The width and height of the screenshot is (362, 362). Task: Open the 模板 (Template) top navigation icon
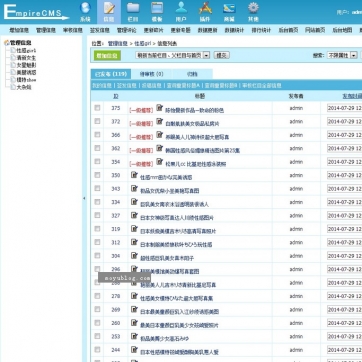click(157, 12)
